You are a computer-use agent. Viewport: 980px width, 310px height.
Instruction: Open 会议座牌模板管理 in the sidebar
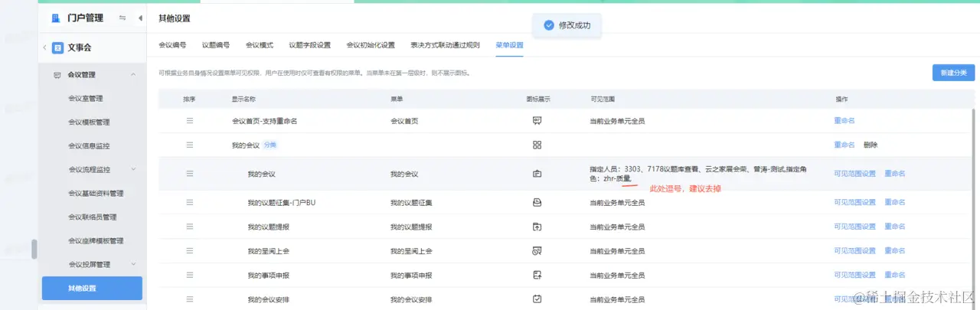96,241
